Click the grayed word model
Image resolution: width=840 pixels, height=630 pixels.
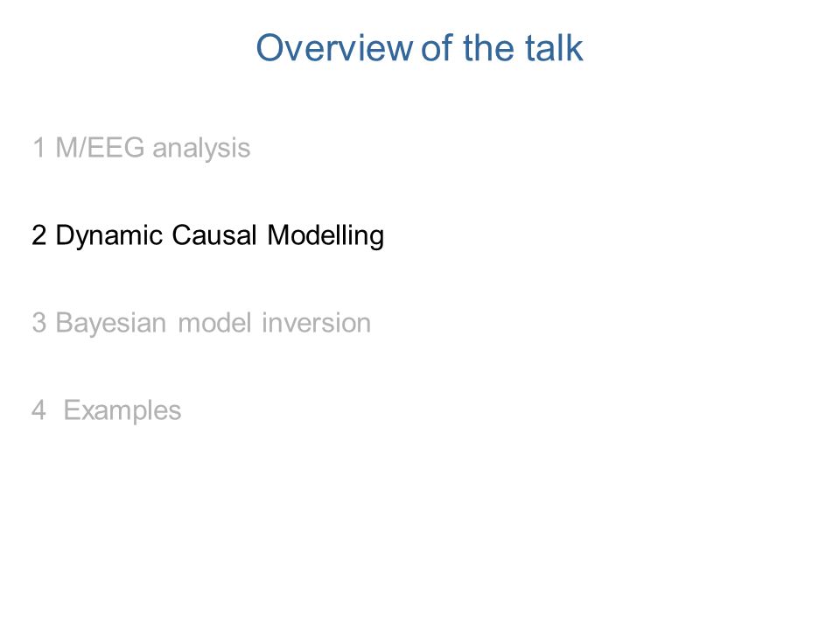[215, 323]
